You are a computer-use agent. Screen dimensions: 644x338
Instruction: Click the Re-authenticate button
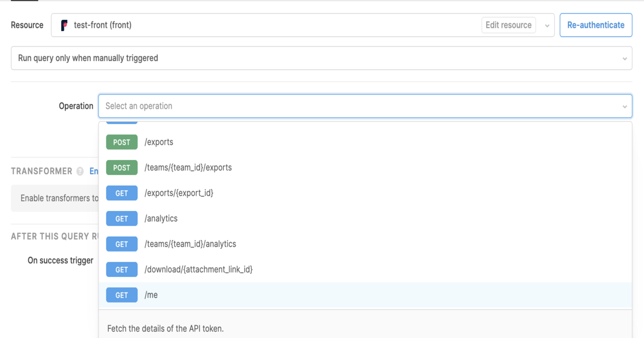tap(596, 25)
